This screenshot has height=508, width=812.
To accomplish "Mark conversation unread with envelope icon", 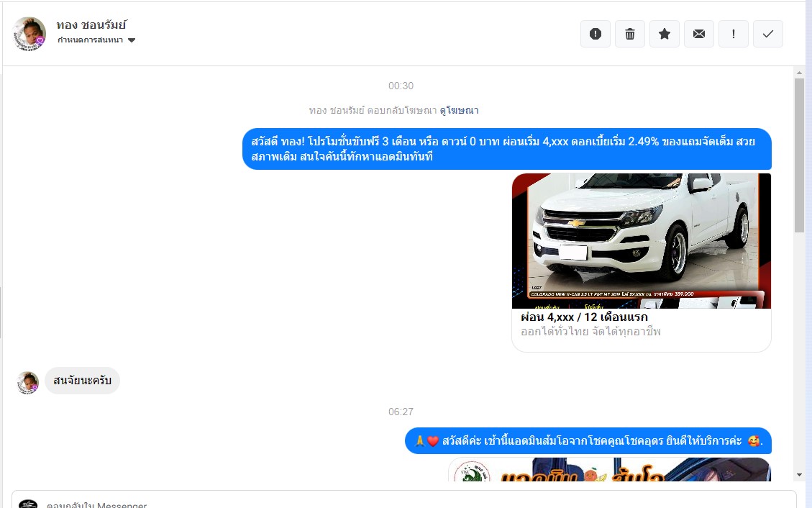I will pos(699,34).
